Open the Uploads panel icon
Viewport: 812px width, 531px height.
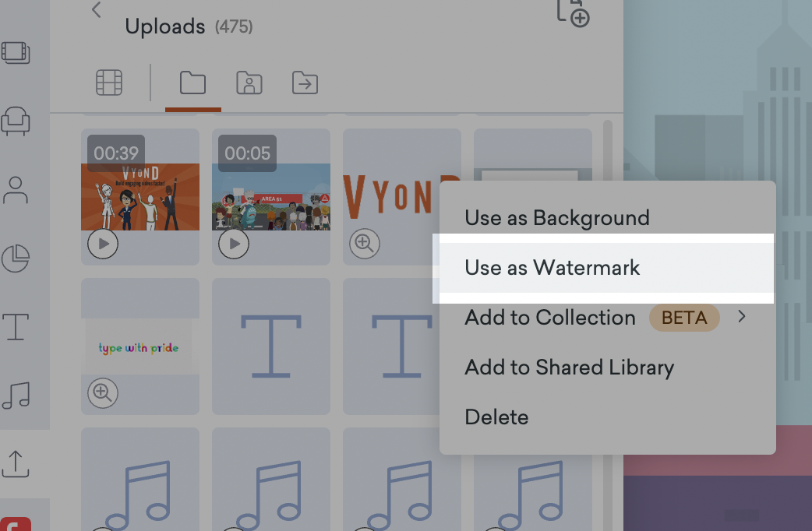coord(16,462)
